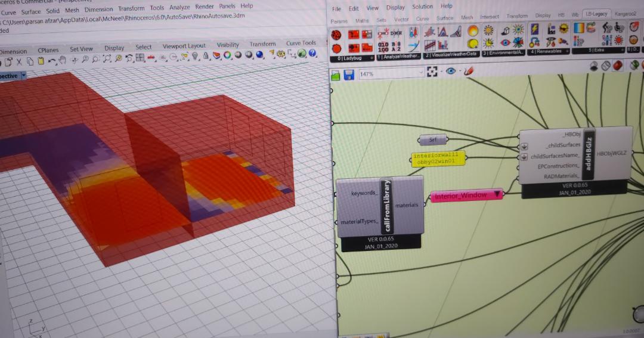Click Rhino Paste clipboard icon

click(41, 61)
